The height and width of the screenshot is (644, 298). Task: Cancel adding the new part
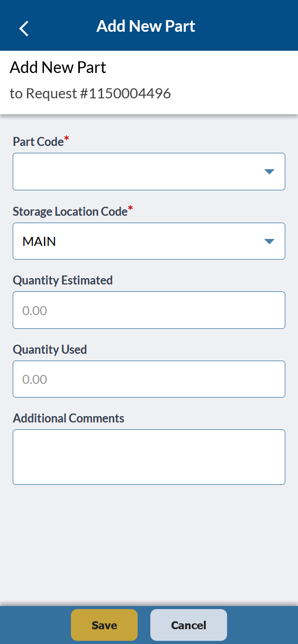pos(188,625)
